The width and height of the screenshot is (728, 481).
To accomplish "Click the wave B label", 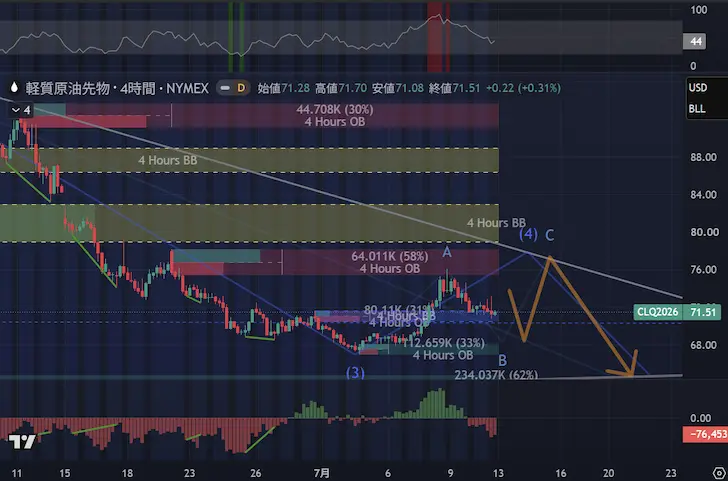I will pyautogui.click(x=502, y=360).
